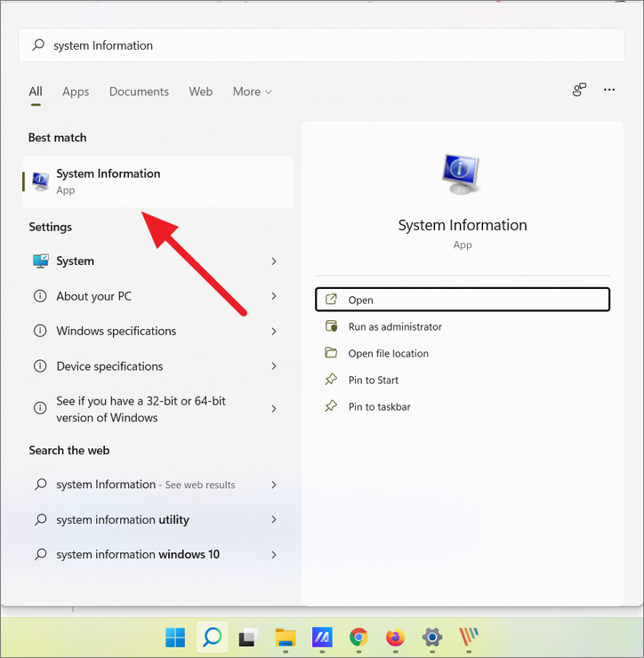Click search icon beside 'system information utility'
The image size is (644, 658).
coord(40,519)
